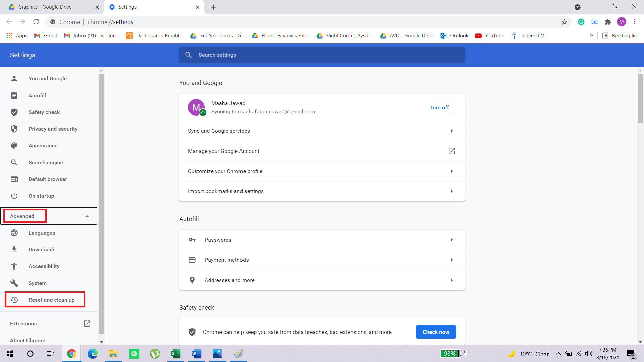Open About Chrome
644x362 pixels.
click(28, 340)
